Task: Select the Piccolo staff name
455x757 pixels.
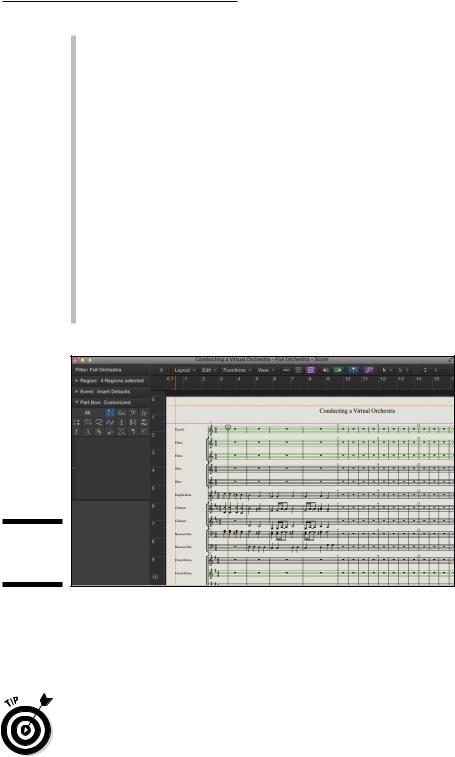Action: click(x=179, y=429)
